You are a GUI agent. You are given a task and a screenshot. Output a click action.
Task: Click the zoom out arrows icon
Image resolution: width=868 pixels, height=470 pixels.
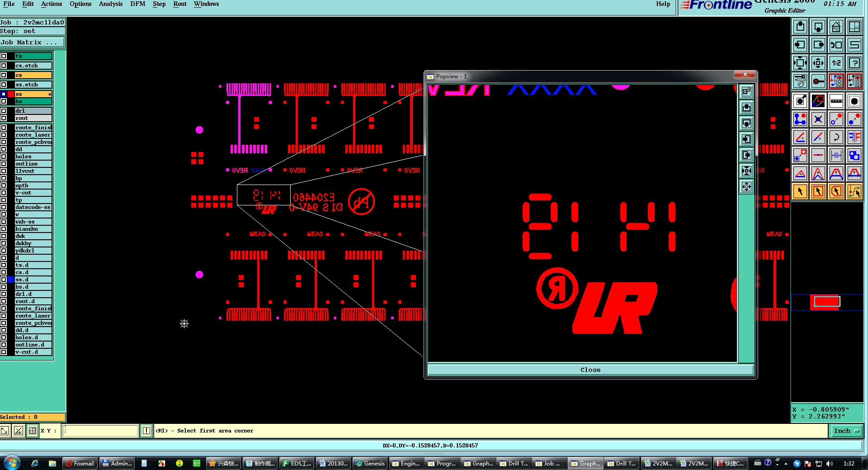tap(800, 63)
